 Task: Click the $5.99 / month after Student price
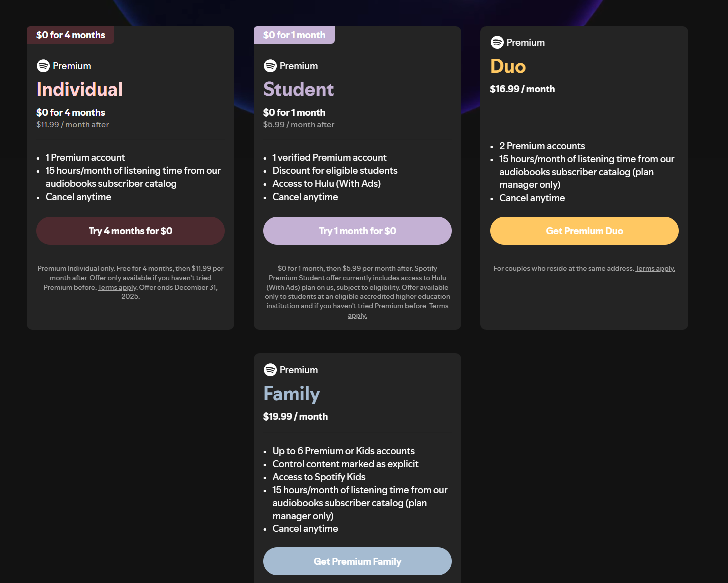[x=299, y=125]
